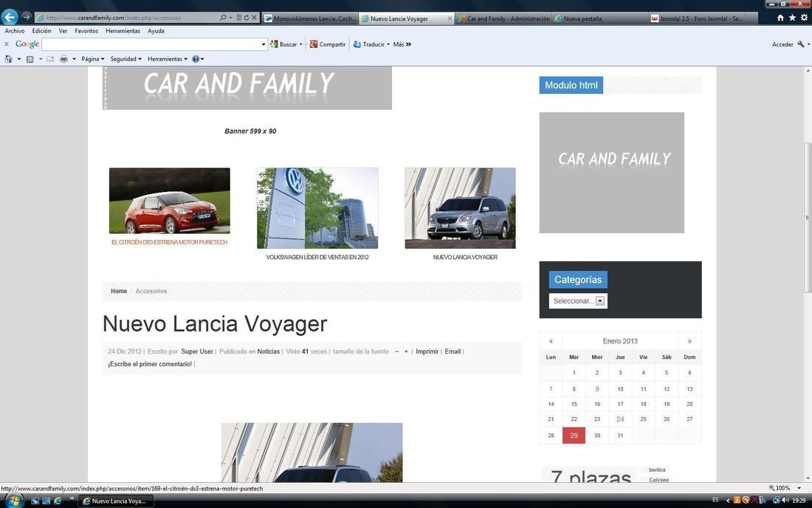Open the command bar Herramientas dropdown

[x=168, y=59]
